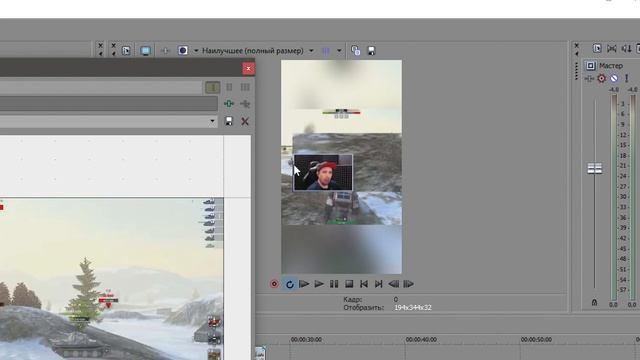Toggle preview overlays grid icon
This screenshot has width=640, height=360.
[326, 51]
